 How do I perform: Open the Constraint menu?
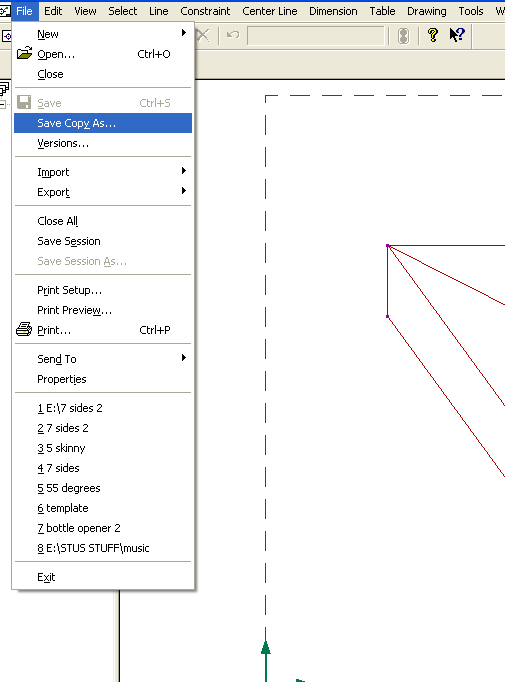205,11
